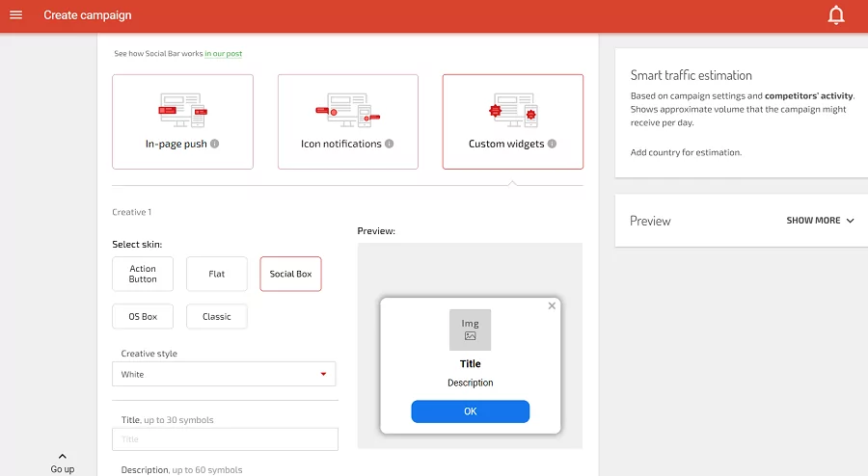Image resolution: width=868 pixels, height=476 pixels.
Task: Open the notifications bell
Action: coord(836,15)
